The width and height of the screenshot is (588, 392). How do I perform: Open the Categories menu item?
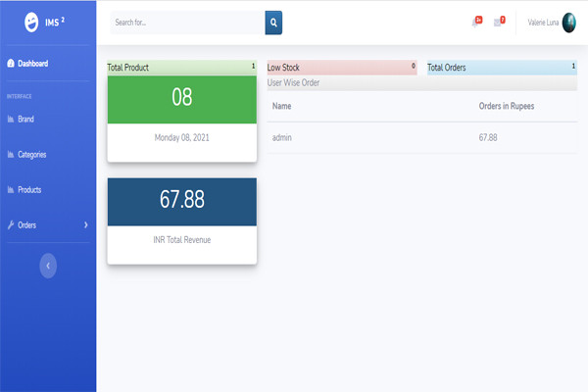(32, 155)
